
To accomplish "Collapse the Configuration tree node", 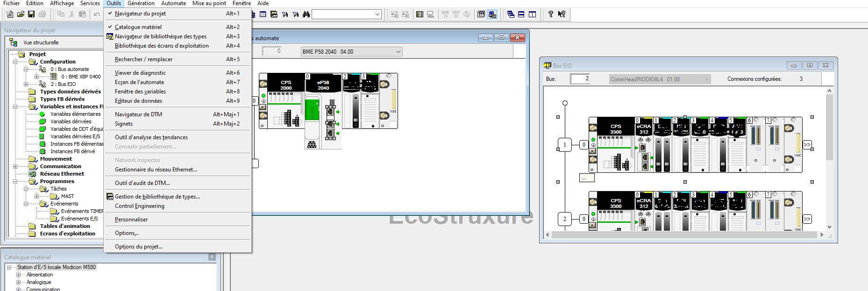I will click(x=15, y=62).
